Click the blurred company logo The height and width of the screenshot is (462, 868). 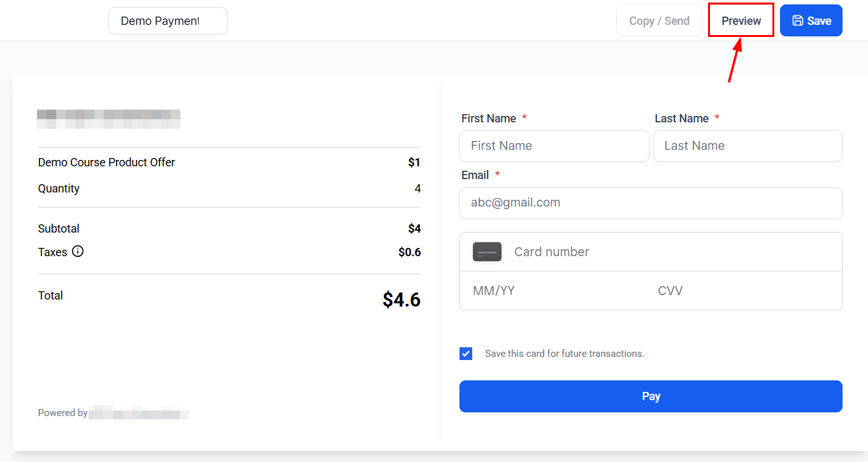(108, 119)
